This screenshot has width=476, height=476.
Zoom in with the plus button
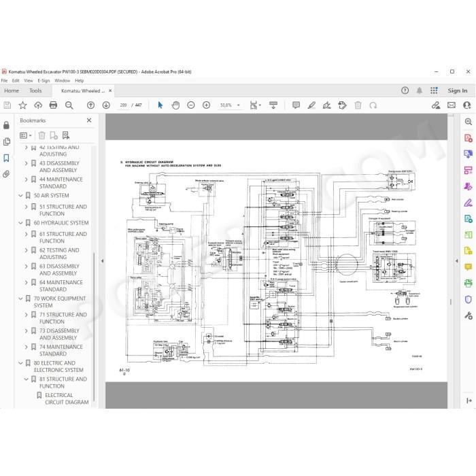[x=206, y=105]
